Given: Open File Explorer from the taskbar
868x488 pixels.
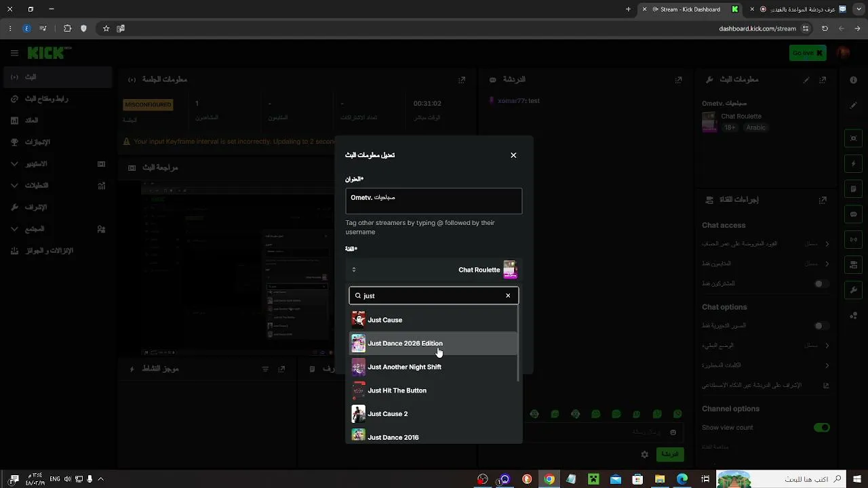Looking at the screenshot, I should pos(660,479).
